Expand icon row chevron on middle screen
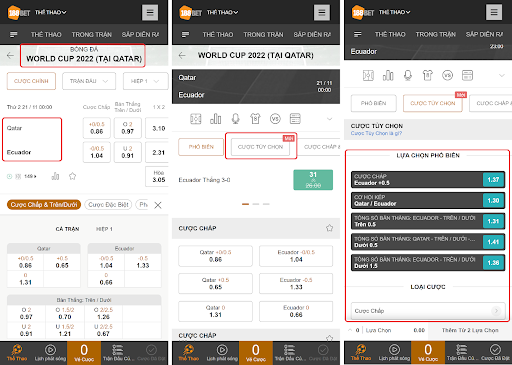The width and height of the screenshot is (512, 365). [329, 119]
